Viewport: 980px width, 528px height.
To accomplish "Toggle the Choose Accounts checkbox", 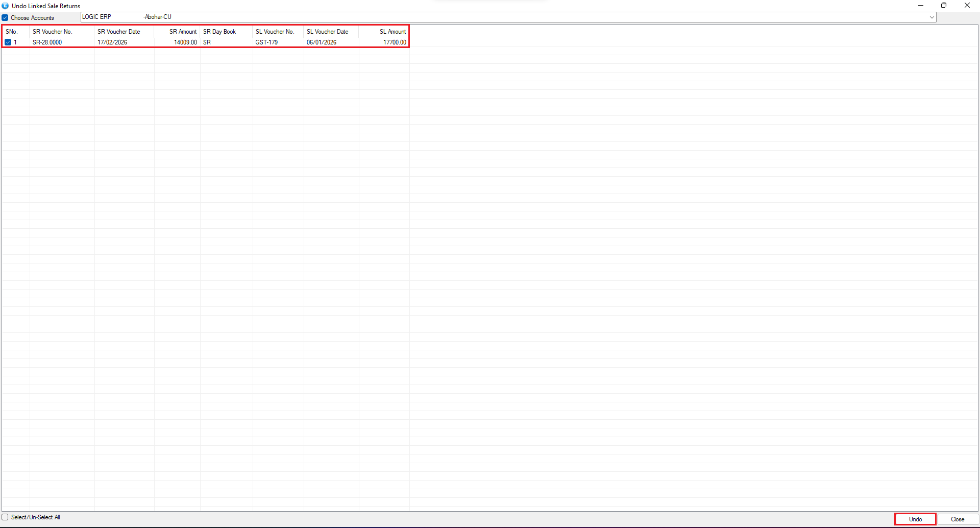I will pos(5,18).
